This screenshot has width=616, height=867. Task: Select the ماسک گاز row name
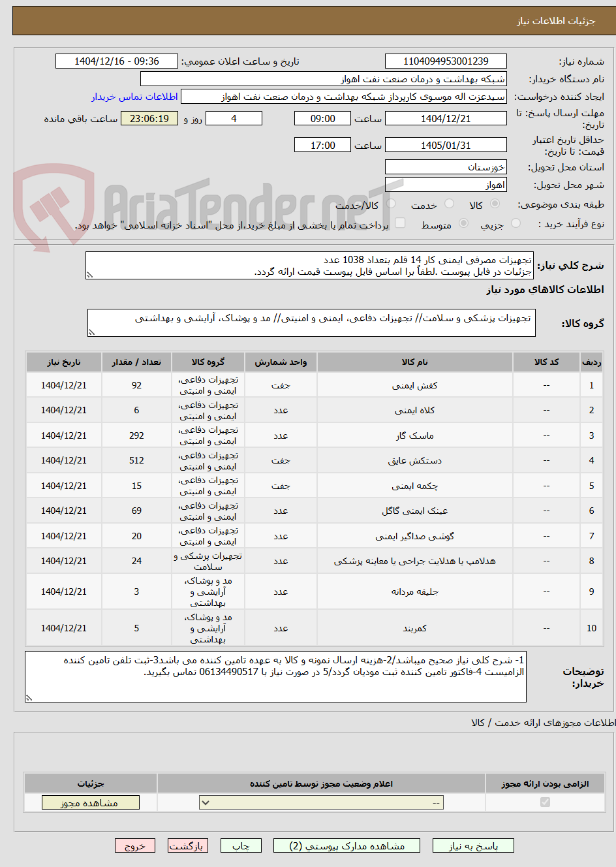[414, 435]
